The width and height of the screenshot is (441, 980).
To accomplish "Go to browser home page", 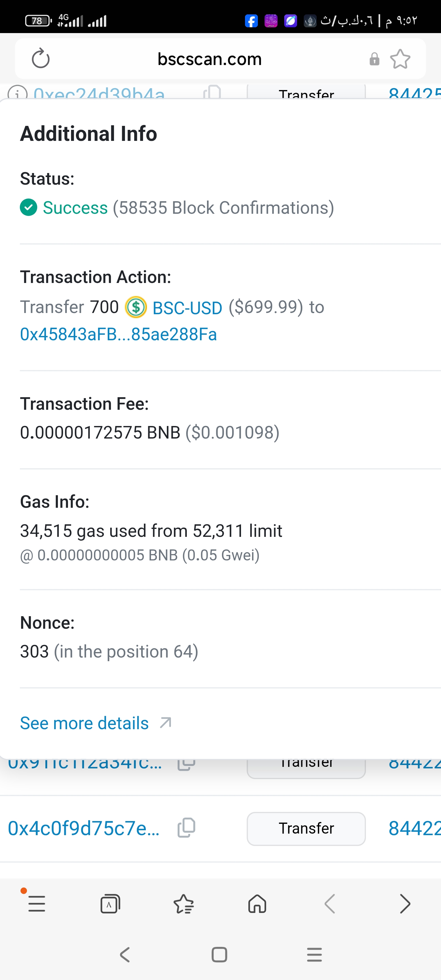I will (257, 903).
